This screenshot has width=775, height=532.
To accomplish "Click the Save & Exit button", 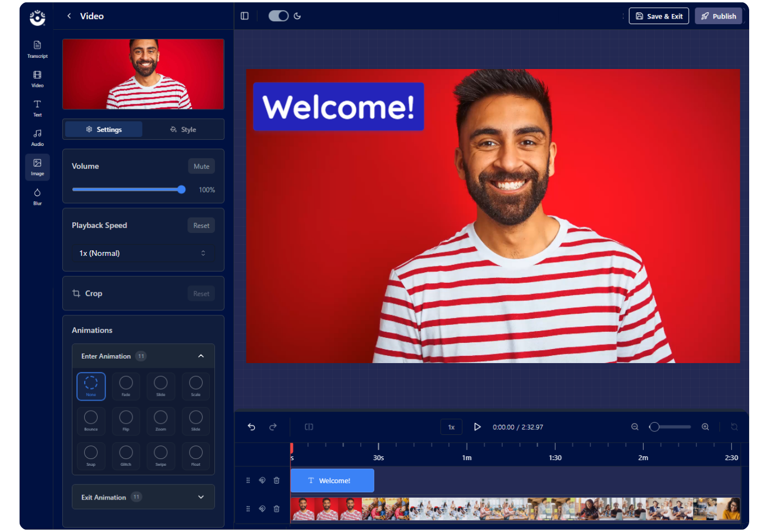I will point(659,16).
